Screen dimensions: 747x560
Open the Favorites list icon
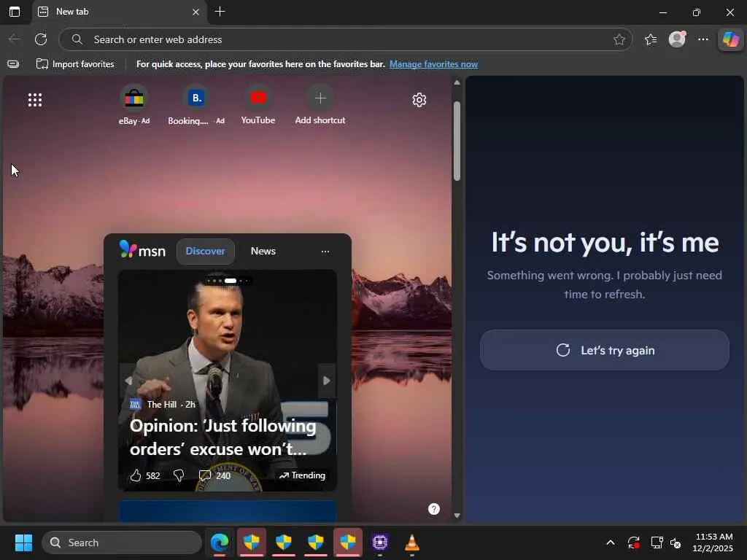[x=650, y=39]
